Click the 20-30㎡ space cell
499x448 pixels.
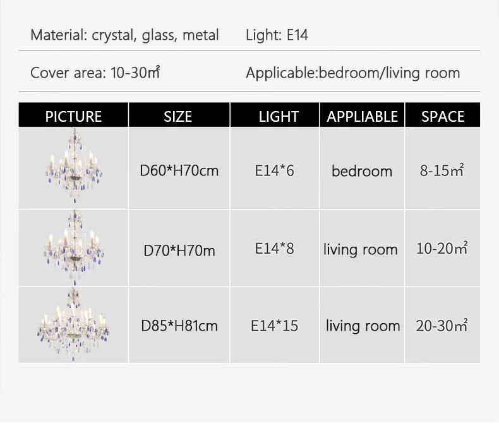click(x=443, y=325)
